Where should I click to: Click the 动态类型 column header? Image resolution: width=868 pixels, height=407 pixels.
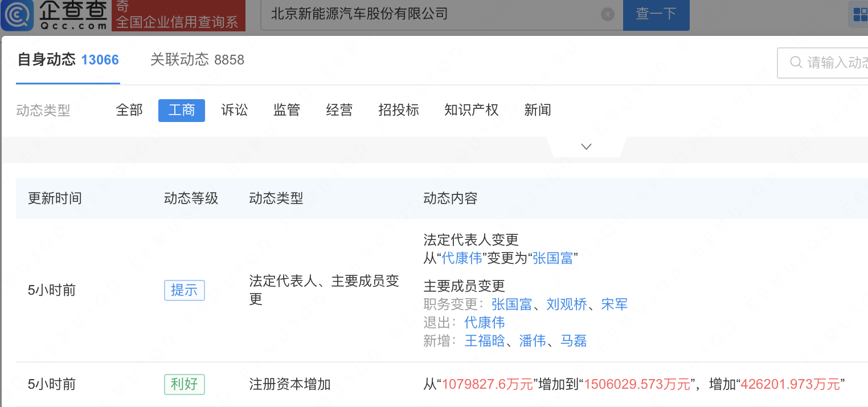point(276,198)
